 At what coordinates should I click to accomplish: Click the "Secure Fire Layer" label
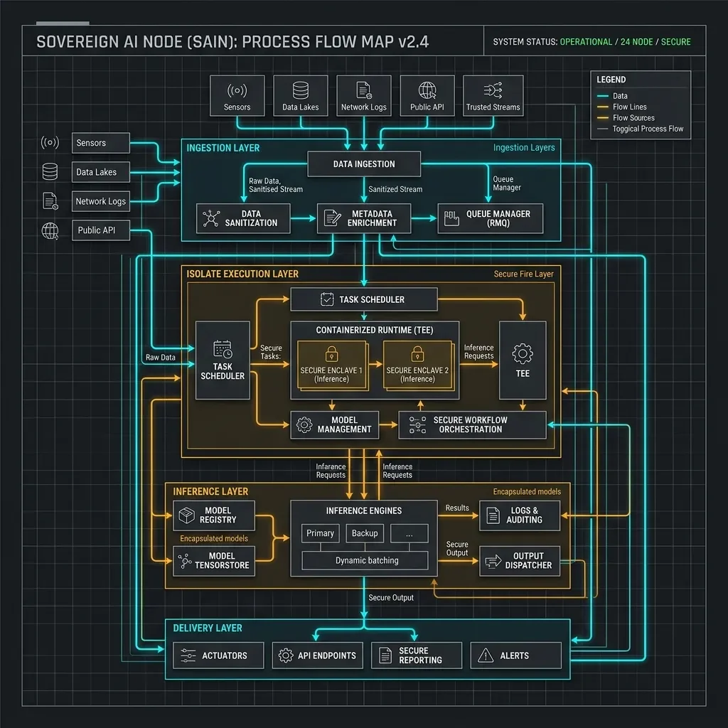524,274
